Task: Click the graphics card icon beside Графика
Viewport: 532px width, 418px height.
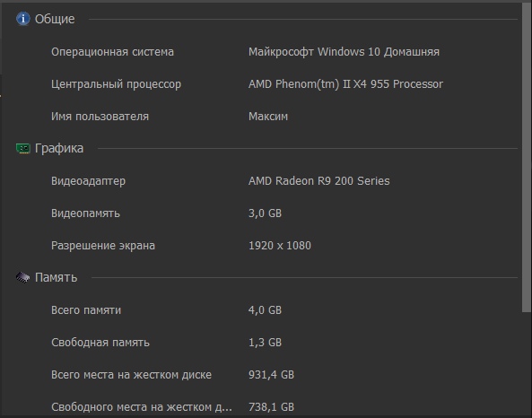Action: point(23,148)
